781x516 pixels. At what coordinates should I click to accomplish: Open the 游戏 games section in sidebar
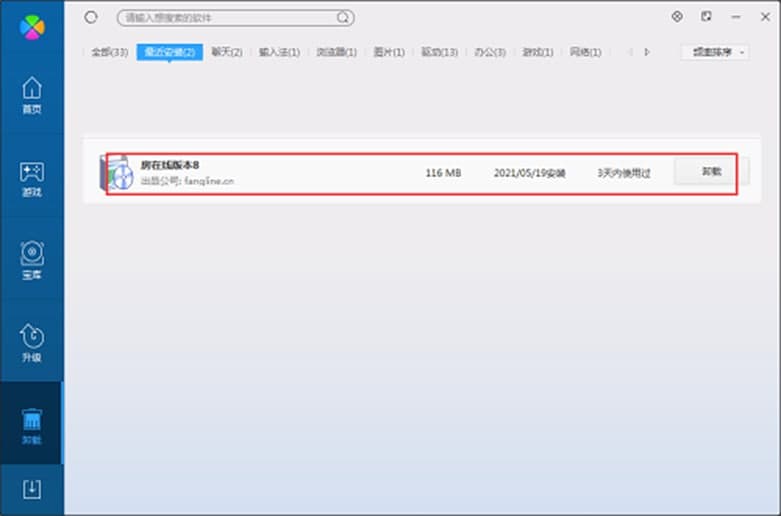coord(32,178)
